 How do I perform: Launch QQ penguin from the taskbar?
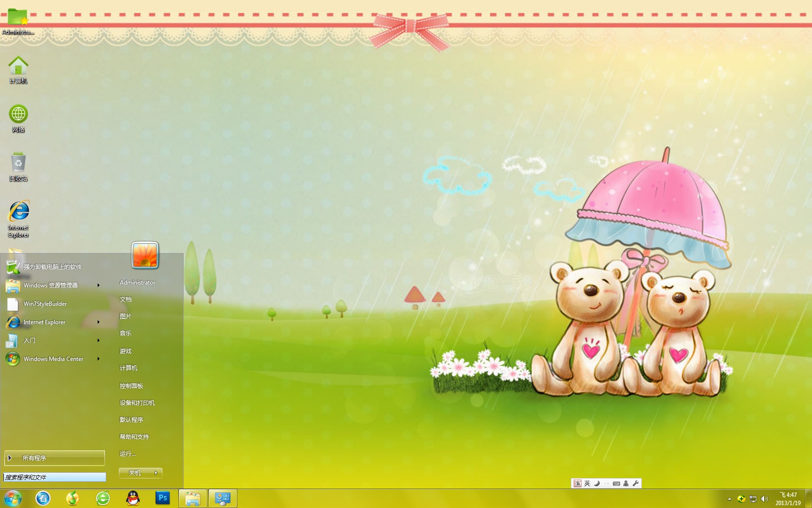tap(133, 498)
